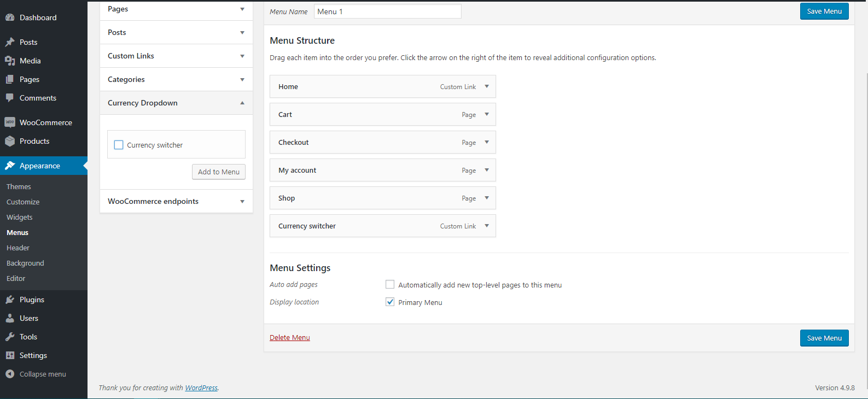Click the Plugins plug icon
The image size is (868, 399).
(10, 300)
